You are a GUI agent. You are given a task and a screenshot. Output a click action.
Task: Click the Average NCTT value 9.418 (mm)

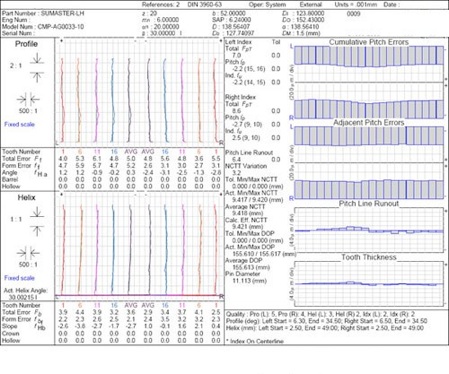pyautogui.click(x=249, y=213)
